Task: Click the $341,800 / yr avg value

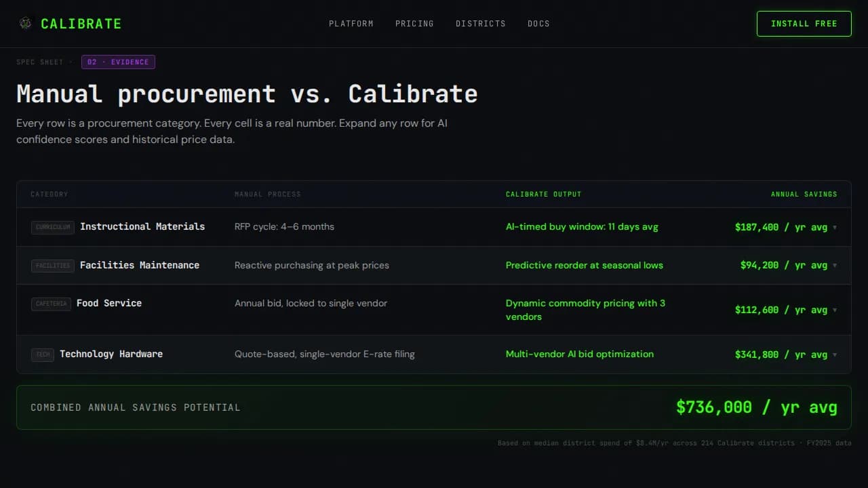Action: [x=781, y=354]
